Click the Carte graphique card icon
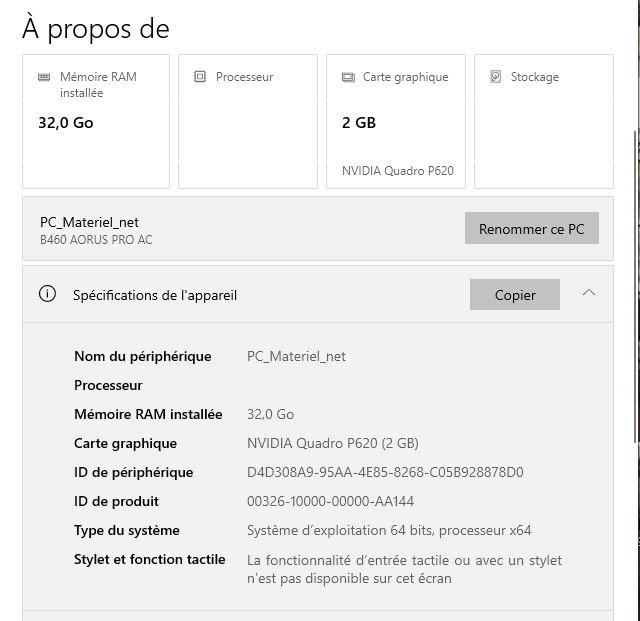 point(348,77)
